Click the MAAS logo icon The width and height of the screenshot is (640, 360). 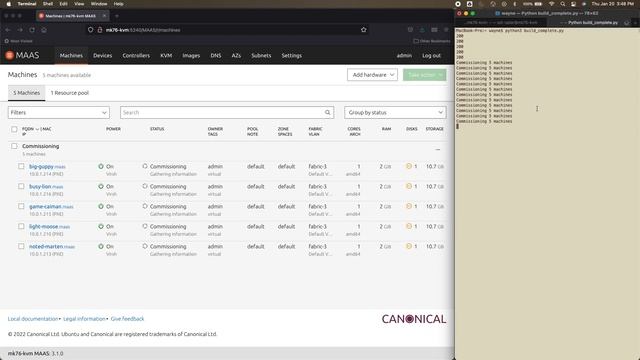pyautogui.click(x=10, y=55)
